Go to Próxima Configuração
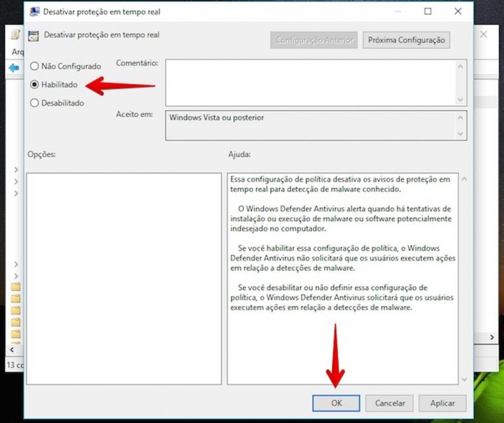 tap(406, 40)
